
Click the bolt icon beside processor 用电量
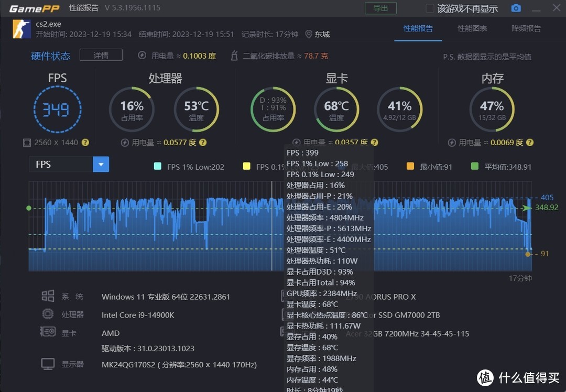tap(125, 143)
